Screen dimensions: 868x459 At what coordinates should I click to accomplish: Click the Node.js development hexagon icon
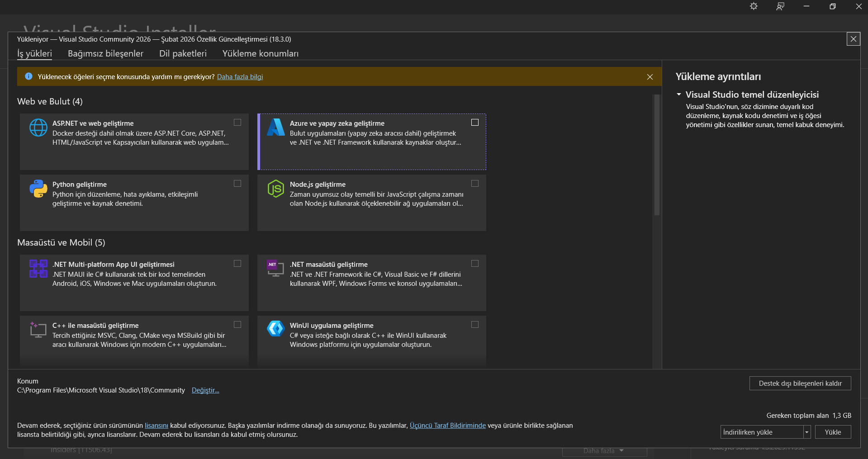click(276, 189)
